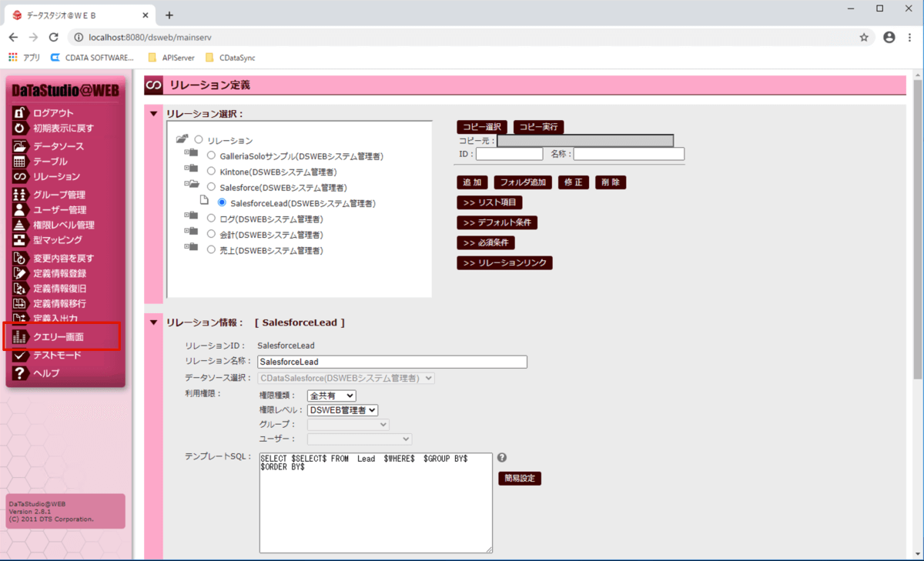Select the 会計 radio button
924x561 pixels.
click(x=211, y=234)
